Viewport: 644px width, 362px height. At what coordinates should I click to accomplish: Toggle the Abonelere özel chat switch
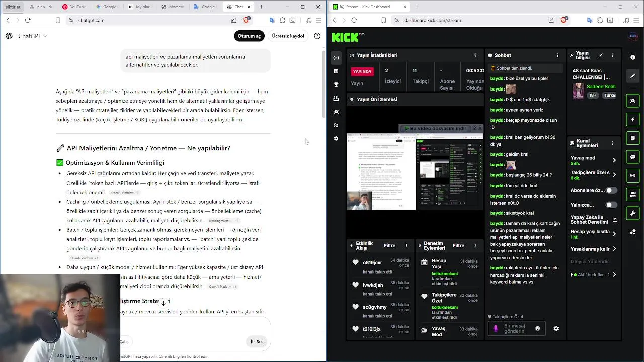tap(611, 191)
